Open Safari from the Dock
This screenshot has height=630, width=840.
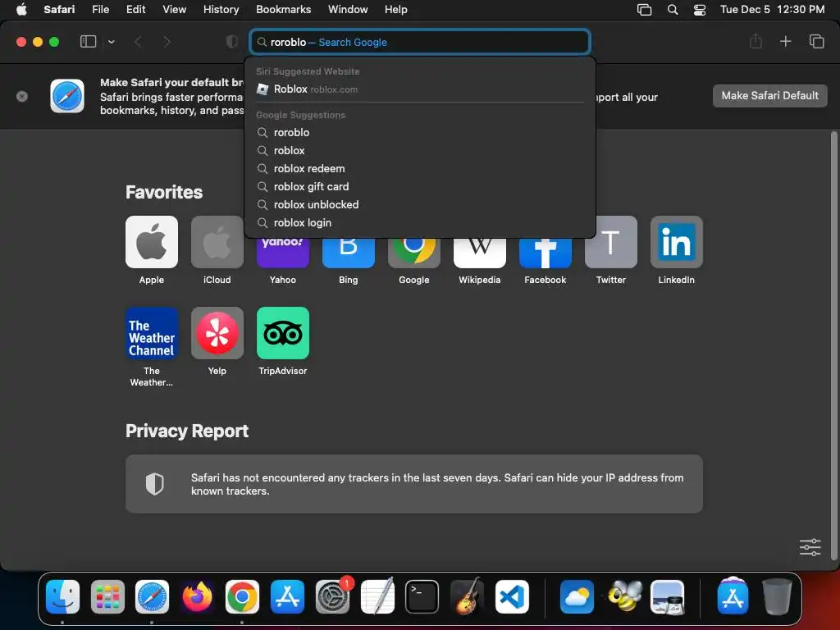[x=152, y=596]
